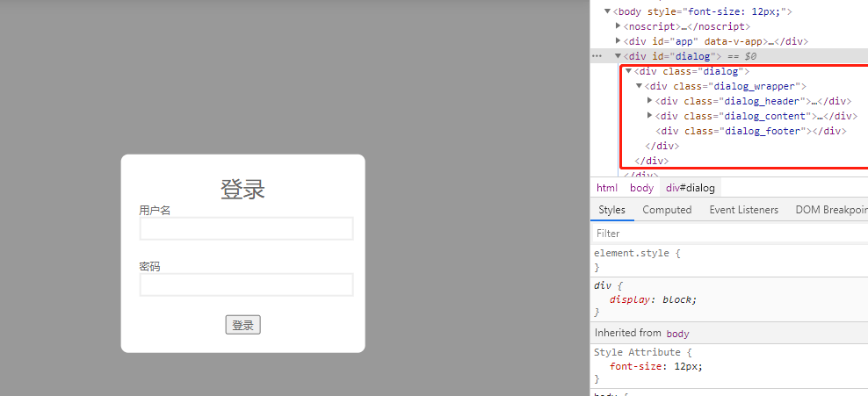Screen dimensions: 868x396
Task: Select body in the breadcrumb bar
Action: click(x=641, y=188)
